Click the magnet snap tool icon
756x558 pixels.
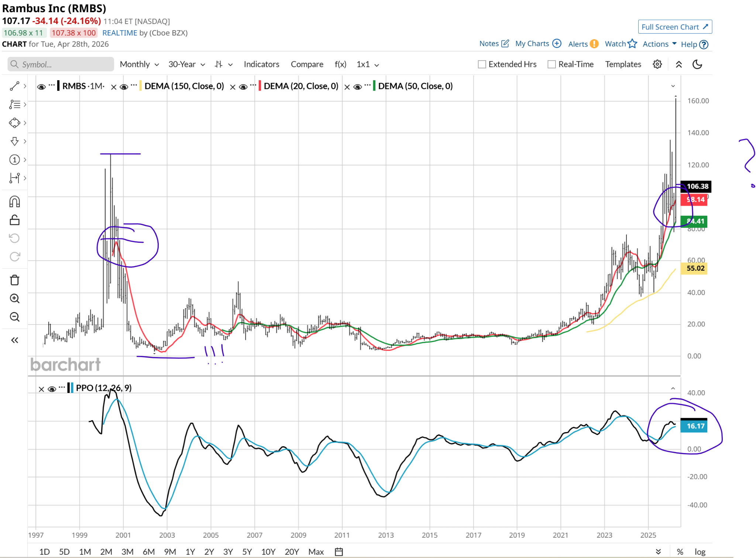click(x=14, y=202)
